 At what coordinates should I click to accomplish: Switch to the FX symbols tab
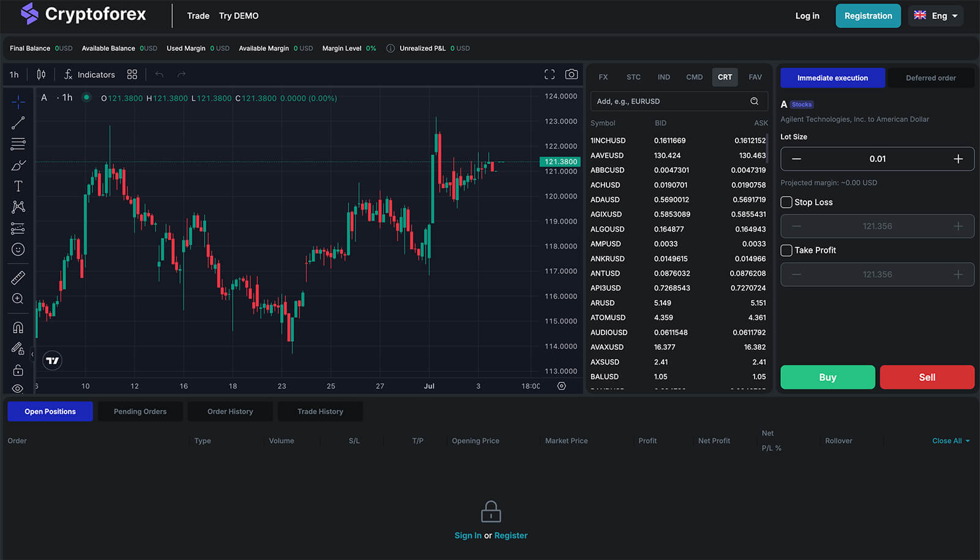click(x=603, y=77)
